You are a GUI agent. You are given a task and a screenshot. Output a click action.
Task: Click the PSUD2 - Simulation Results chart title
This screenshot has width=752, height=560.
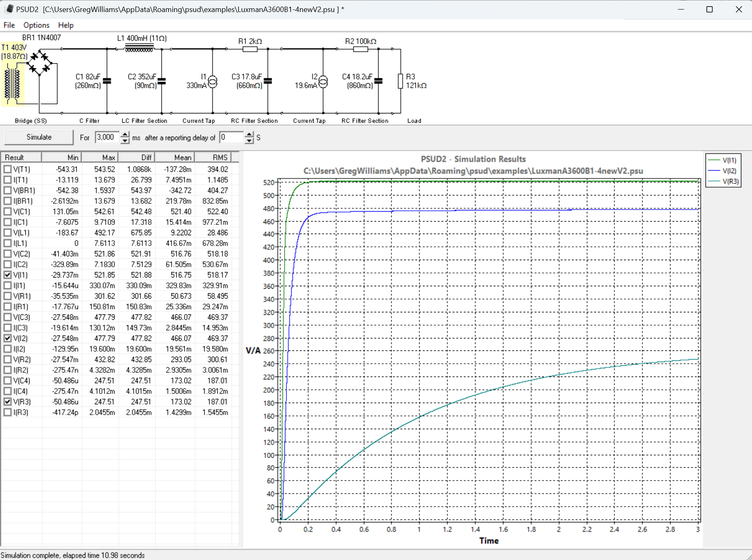pyautogui.click(x=473, y=159)
